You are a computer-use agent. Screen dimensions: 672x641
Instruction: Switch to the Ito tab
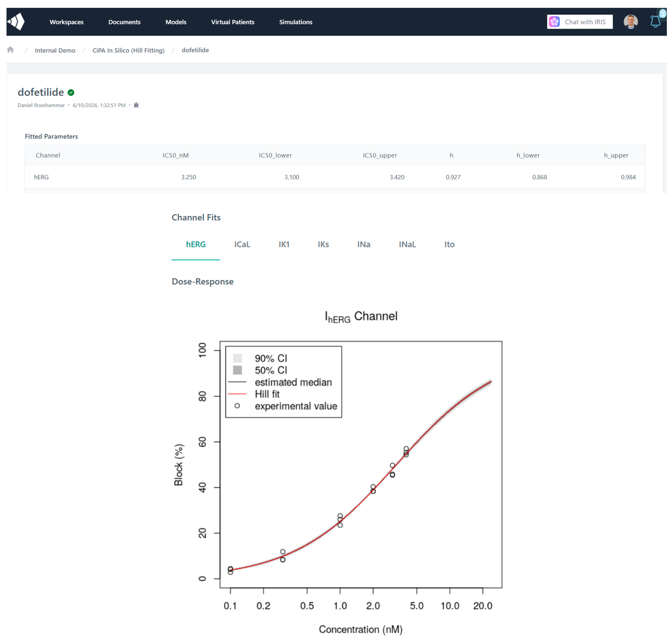click(x=449, y=244)
